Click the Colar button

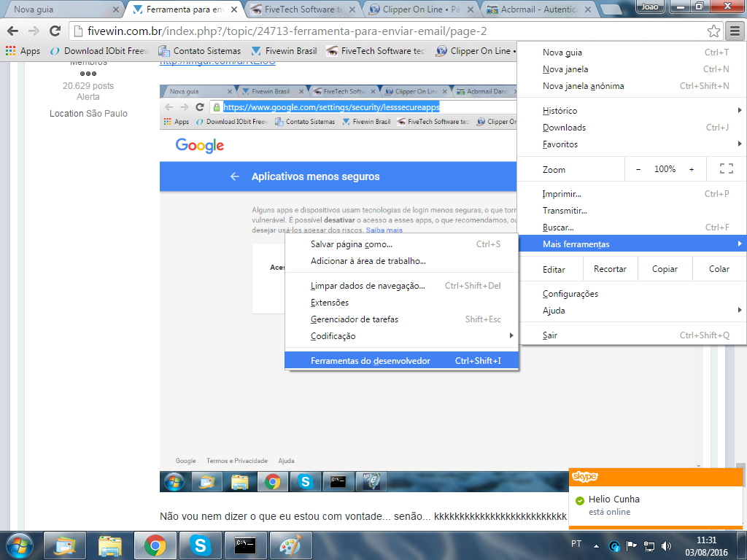(x=719, y=269)
